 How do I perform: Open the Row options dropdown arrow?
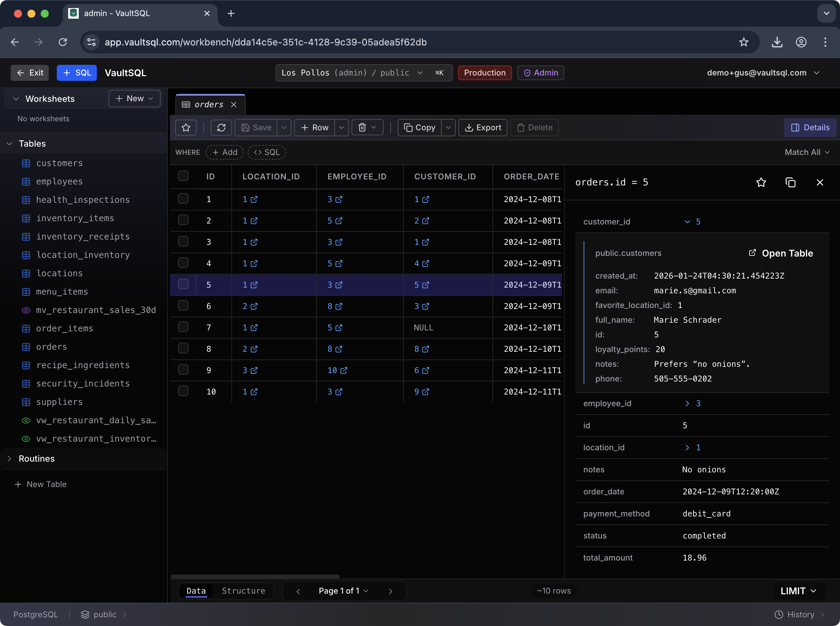click(x=342, y=128)
